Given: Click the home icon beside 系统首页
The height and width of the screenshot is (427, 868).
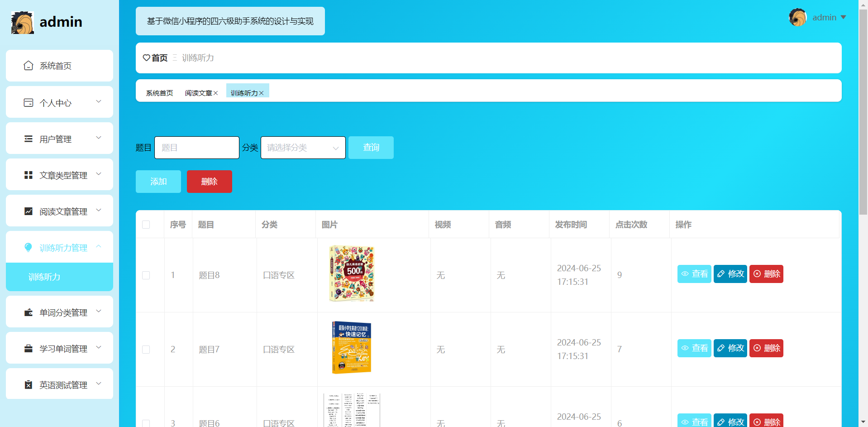Looking at the screenshot, I should (x=29, y=66).
